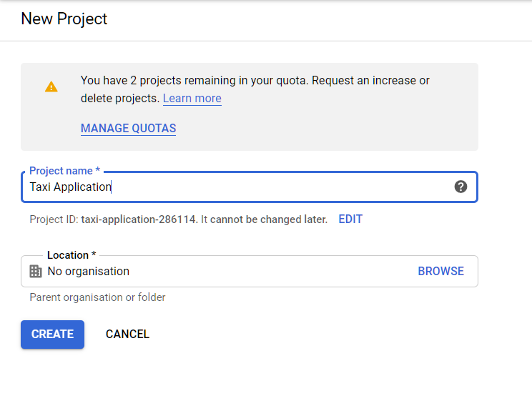Screen dimensions: 532x401
Task: Click the 'It cannot be changed later' text
Action: [x=264, y=219]
